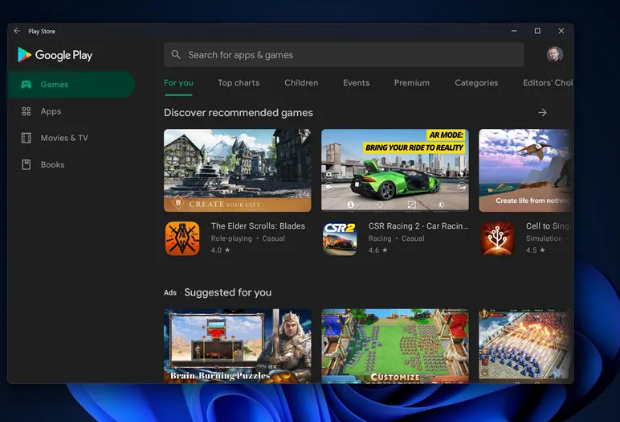Switch to the Children tab

pos(301,83)
